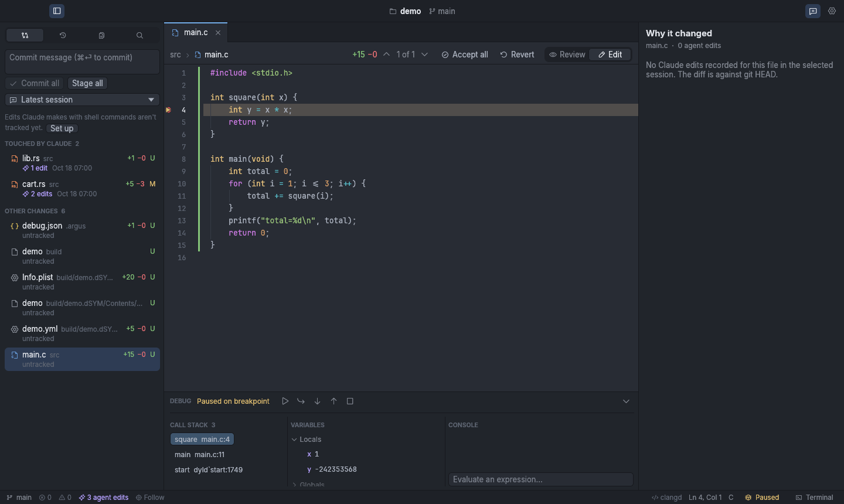Click Ln 4, Col 1 cursor position
Image resolution: width=844 pixels, height=504 pixels.
click(x=705, y=498)
